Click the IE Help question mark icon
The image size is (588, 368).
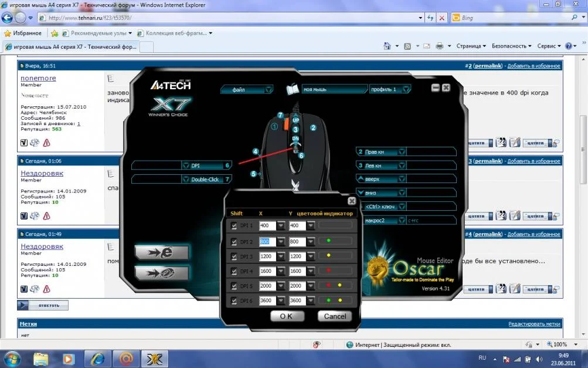pyautogui.click(x=569, y=46)
